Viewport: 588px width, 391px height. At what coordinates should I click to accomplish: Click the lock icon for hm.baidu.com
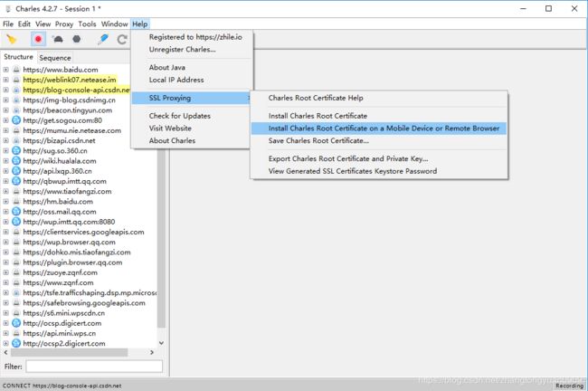pyautogui.click(x=16, y=202)
